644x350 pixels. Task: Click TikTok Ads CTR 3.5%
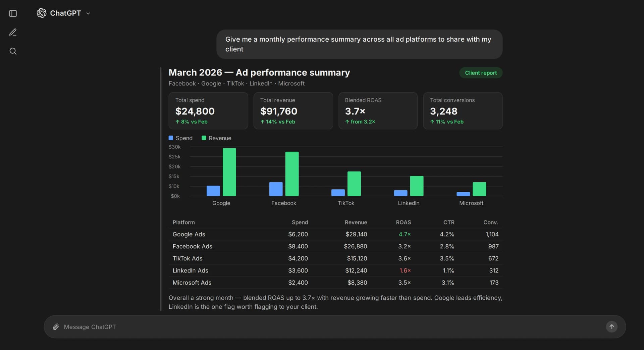point(447,258)
